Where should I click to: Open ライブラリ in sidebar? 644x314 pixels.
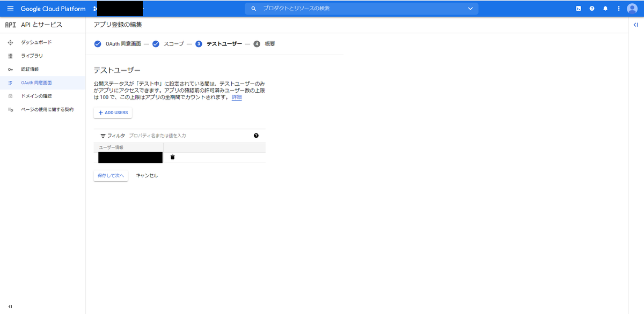tap(32, 56)
